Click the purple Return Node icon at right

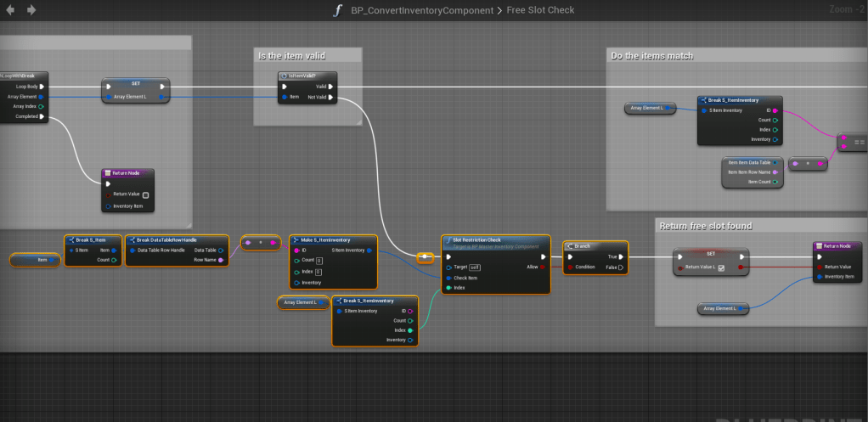click(x=819, y=245)
